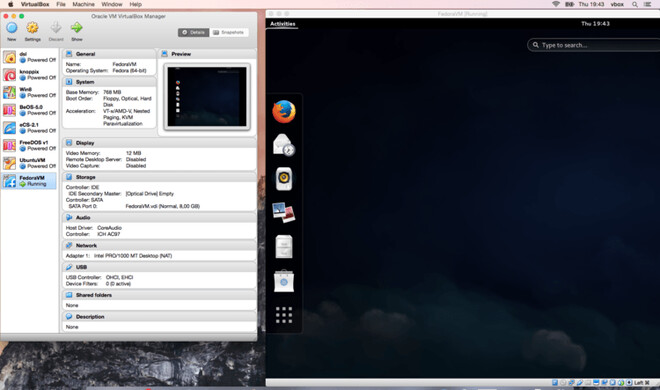660x390 pixels.
Task: Switch to the Details view button
Action: tap(193, 32)
